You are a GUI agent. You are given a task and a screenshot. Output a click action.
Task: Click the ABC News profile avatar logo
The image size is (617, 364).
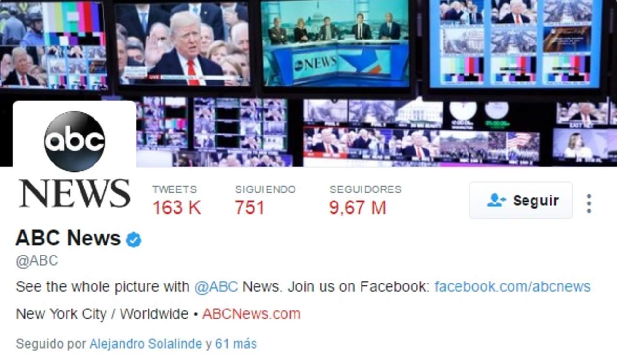point(74,141)
